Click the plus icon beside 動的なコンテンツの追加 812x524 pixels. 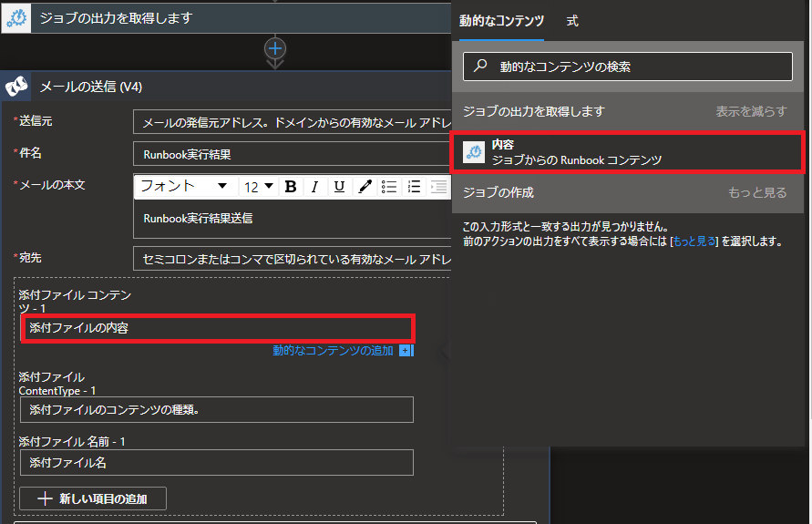coord(406,351)
